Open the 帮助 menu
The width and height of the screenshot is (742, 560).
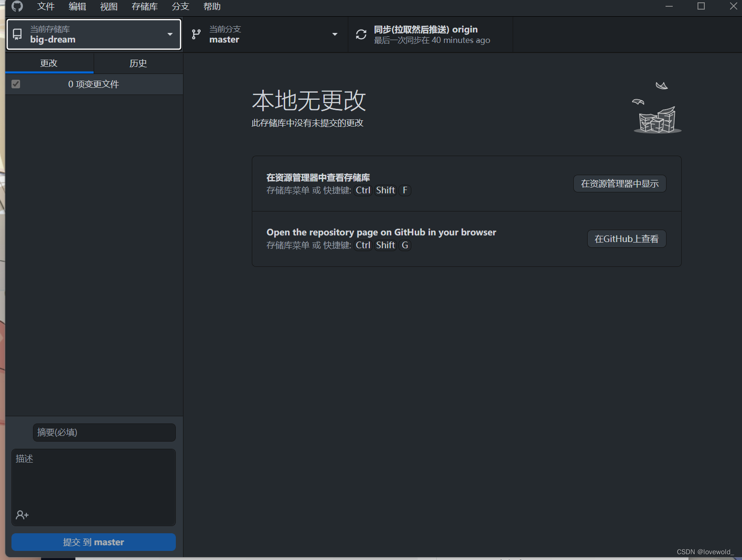click(x=212, y=7)
